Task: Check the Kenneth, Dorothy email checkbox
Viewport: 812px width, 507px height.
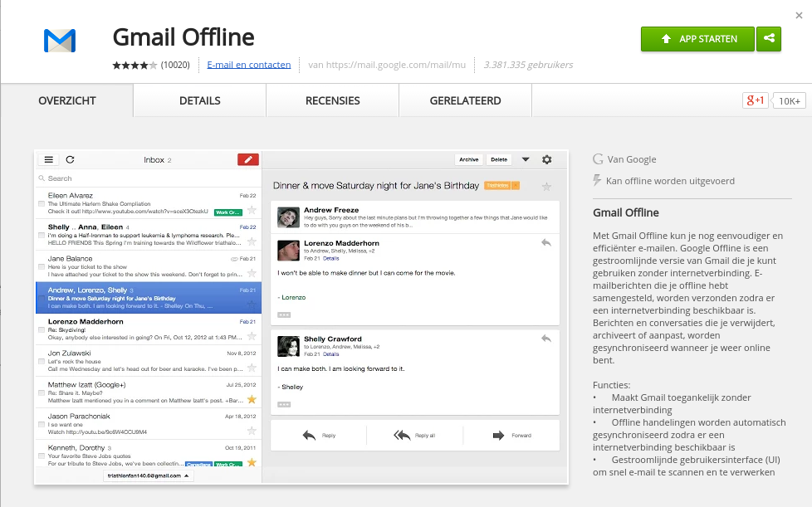Action: [42, 456]
